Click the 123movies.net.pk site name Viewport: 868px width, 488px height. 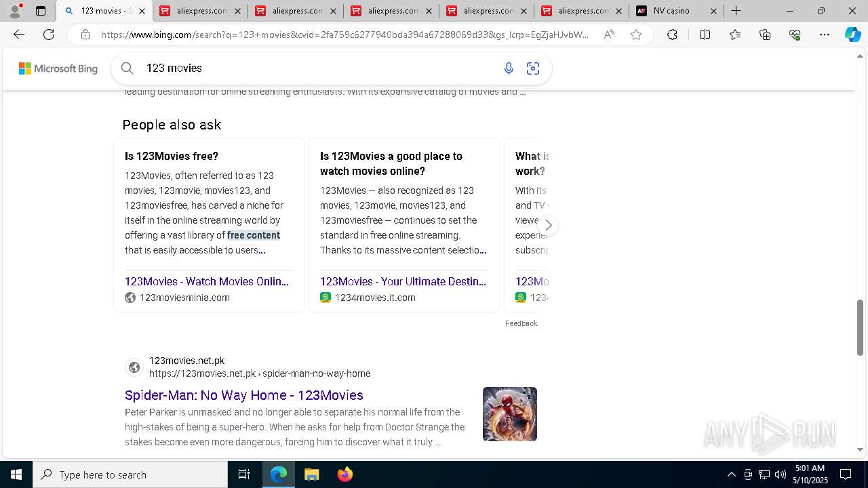click(x=186, y=361)
